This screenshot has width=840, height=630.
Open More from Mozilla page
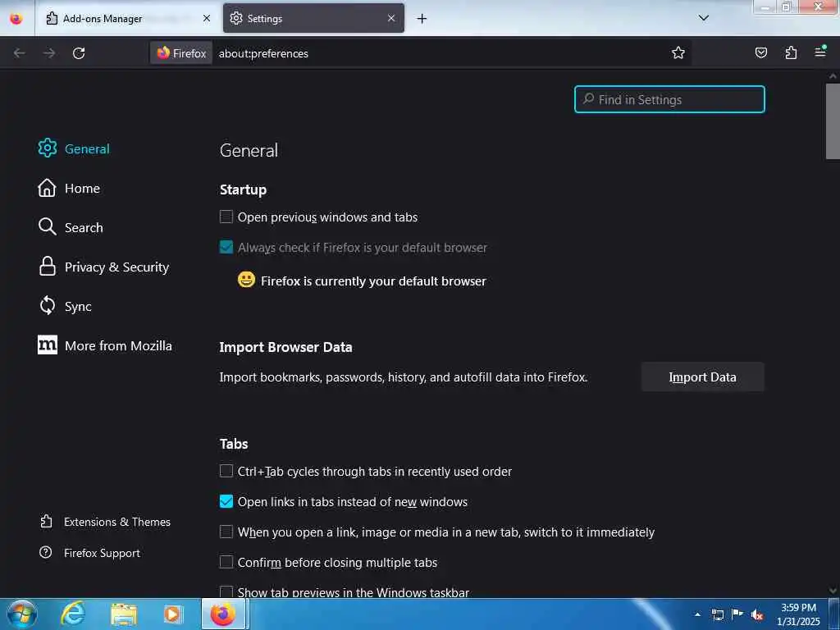click(x=118, y=345)
